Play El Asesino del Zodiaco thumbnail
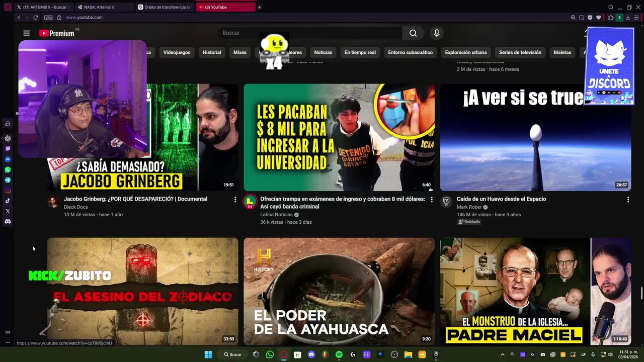This screenshot has height=362, width=644. (x=143, y=292)
